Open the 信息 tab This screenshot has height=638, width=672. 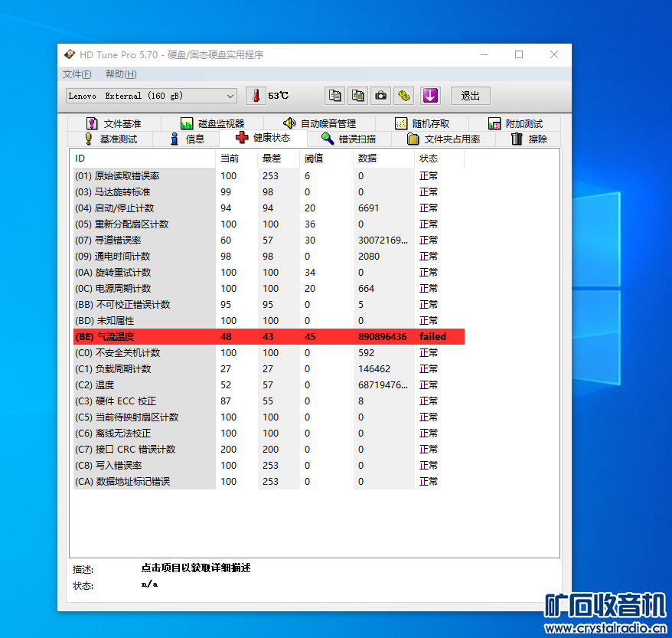coord(186,139)
